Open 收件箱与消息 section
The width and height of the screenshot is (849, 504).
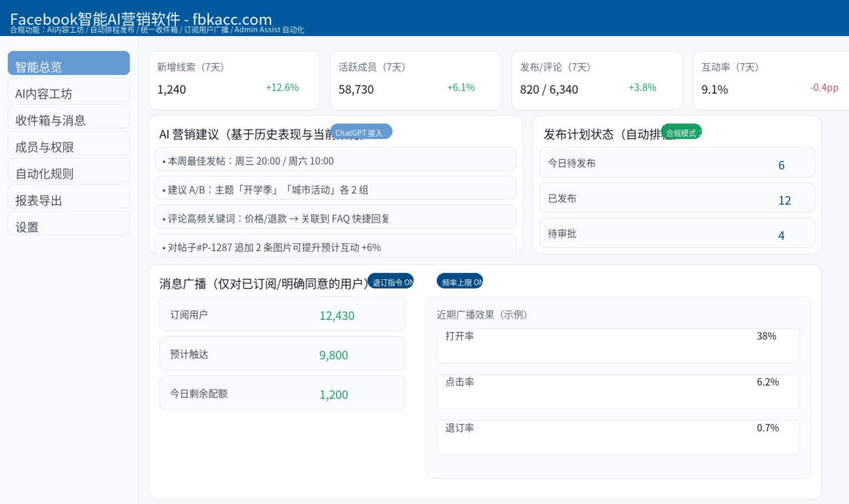coord(68,119)
